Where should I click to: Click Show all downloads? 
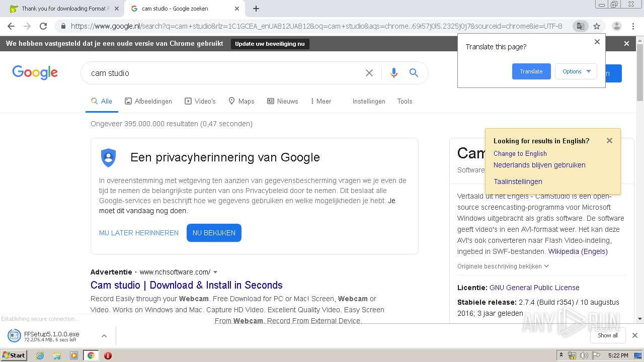pos(608,335)
